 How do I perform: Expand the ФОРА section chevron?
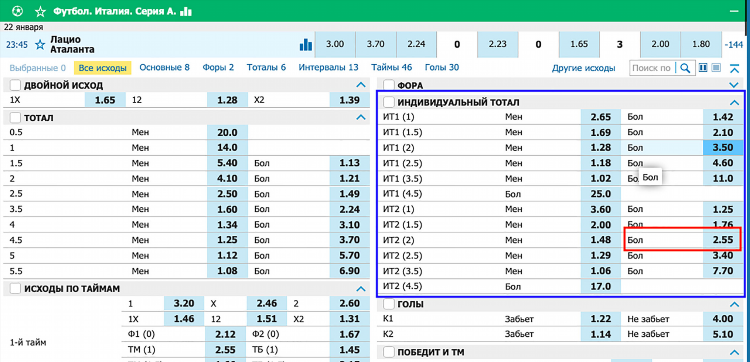(x=735, y=86)
